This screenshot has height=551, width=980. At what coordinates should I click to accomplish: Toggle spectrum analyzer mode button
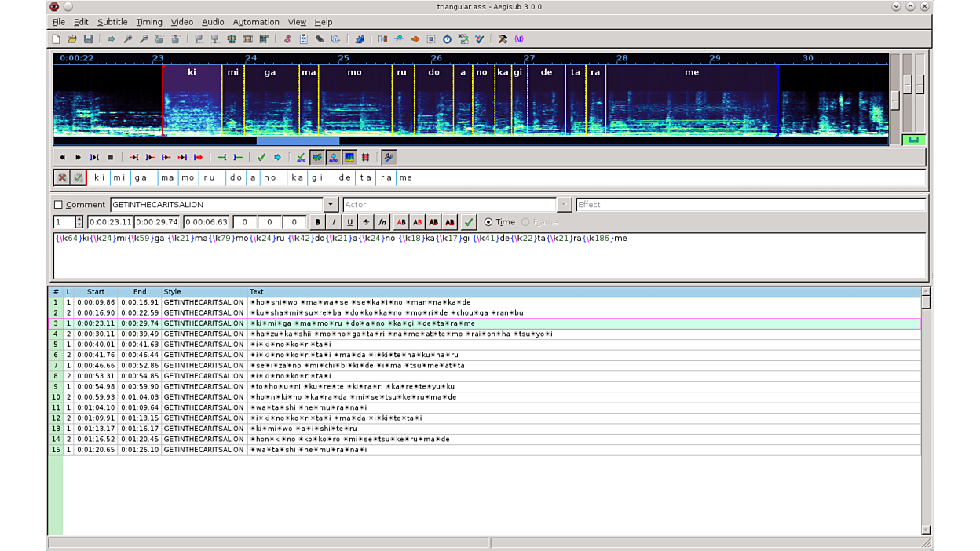[x=349, y=157]
